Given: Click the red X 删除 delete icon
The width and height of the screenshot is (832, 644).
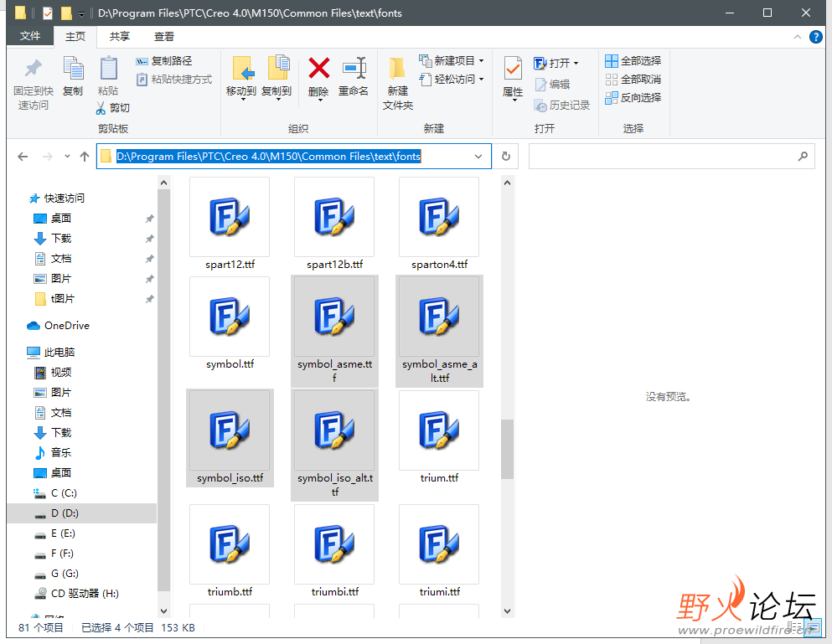Looking at the screenshot, I should [318, 68].
